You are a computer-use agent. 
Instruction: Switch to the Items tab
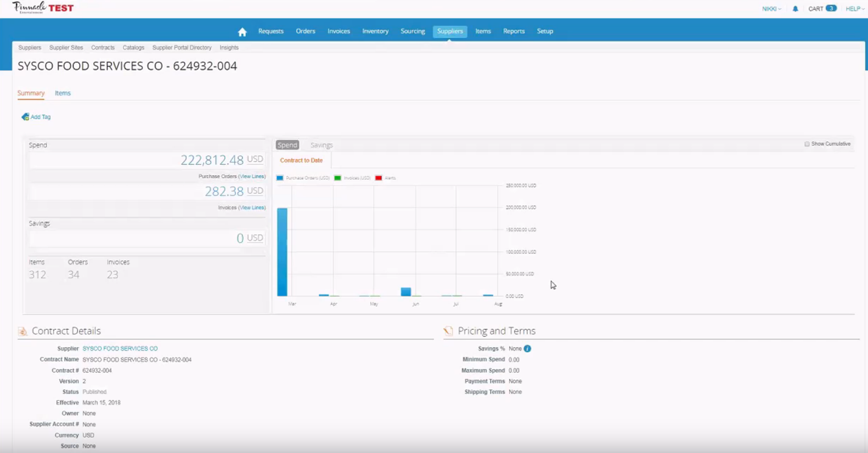[62, 93]
